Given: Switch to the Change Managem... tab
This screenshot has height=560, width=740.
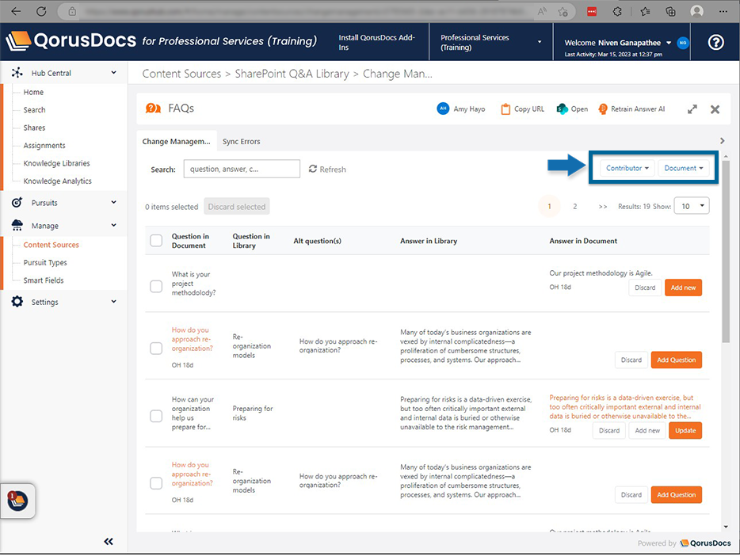Looking at the screenshot, I should click(x=177, y=141).
